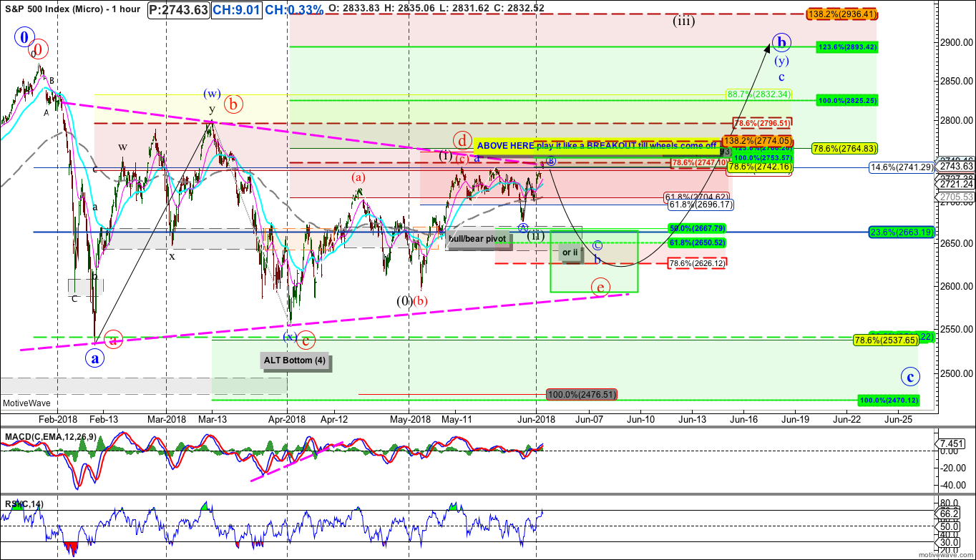The image size is (976, 560).
Task: Click the 2900.00 price scale value
Action: (x=956, y=43)
